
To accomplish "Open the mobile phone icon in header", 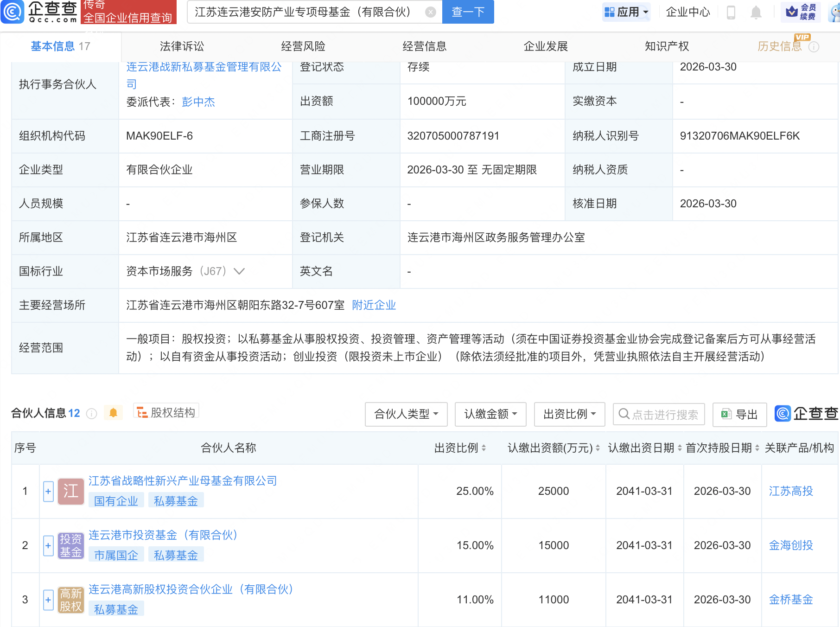I will point(731,12).
